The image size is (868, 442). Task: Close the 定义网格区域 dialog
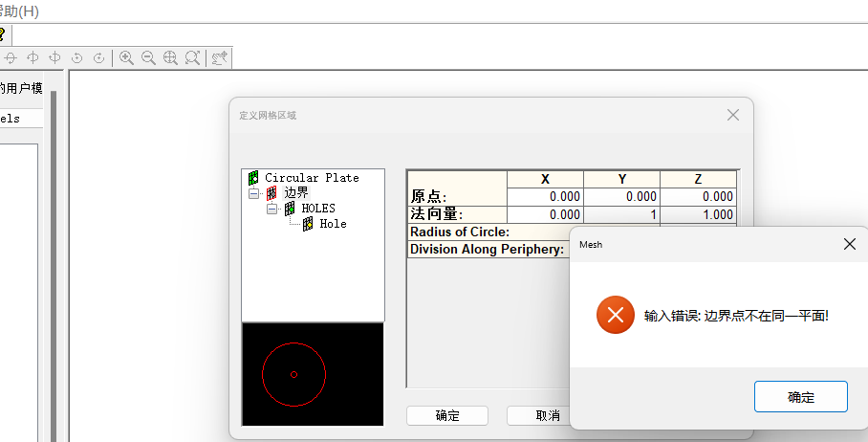(733, 115)
